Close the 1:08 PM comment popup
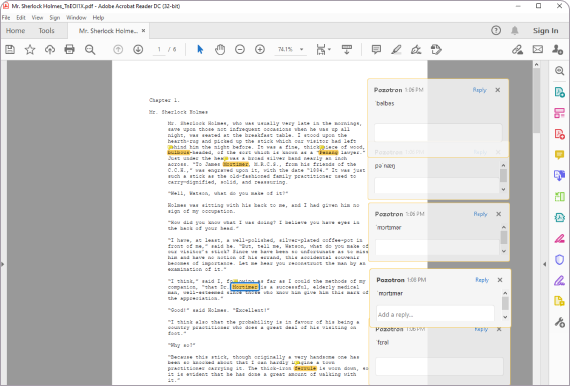The image size is (570, 386). tap(500, 280)
